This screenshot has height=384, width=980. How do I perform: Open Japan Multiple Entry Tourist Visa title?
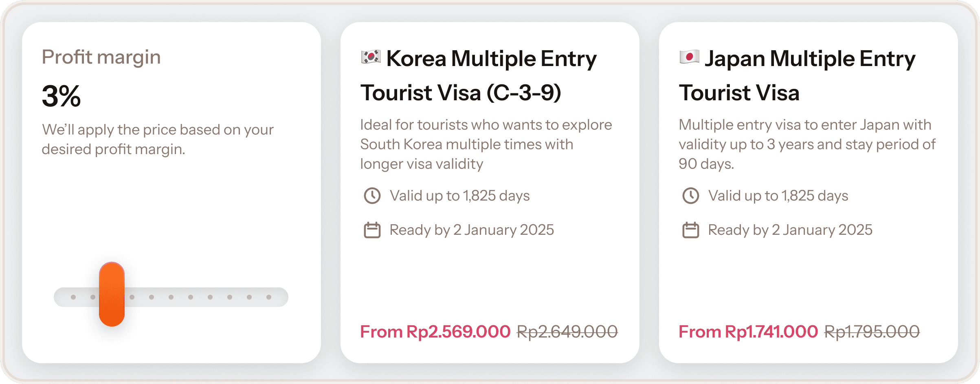[x=797, y=75]
